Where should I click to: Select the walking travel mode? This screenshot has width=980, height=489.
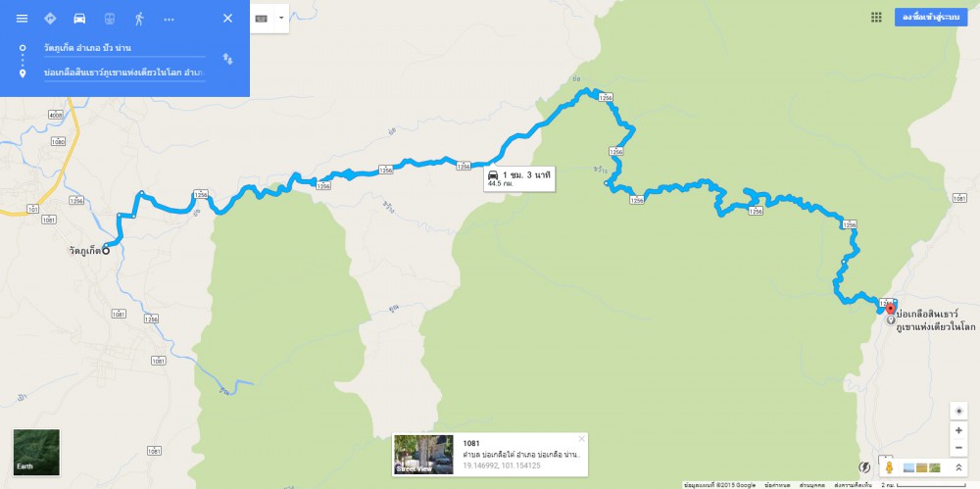click(139, 19)
